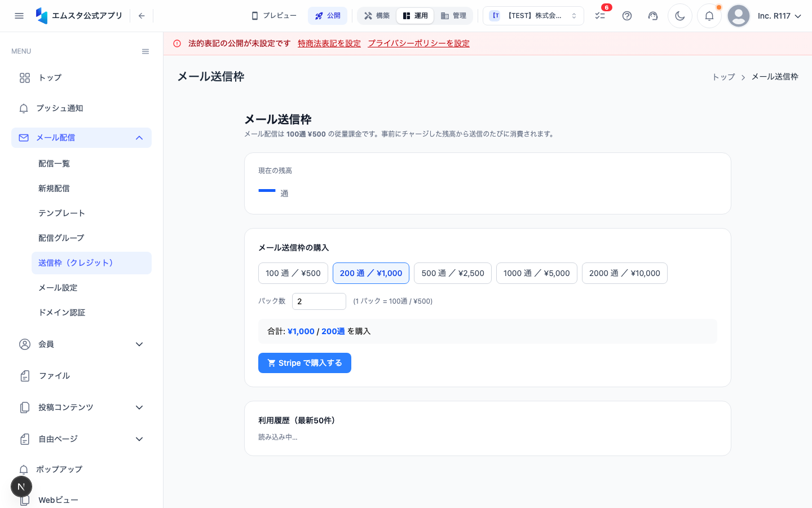Select the 1000 通 / ¥5,000 pack
The width and height of the screenshot is (812, 508).
(537, 273)
